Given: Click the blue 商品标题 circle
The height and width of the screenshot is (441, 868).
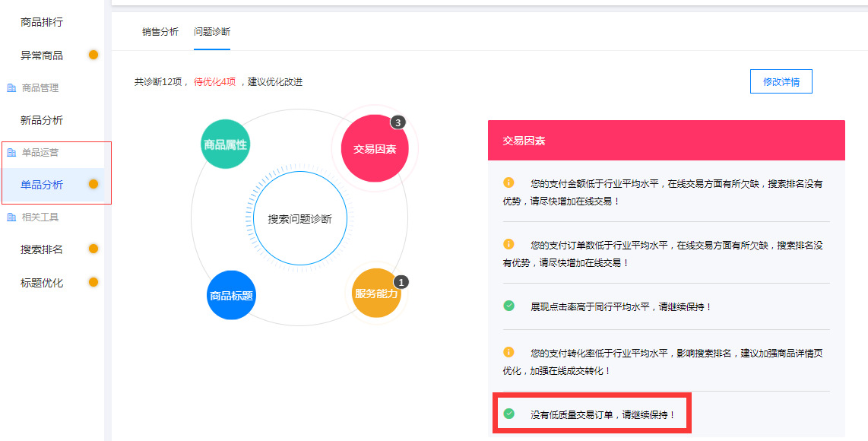Looking at the screenshot, I should pos(231,295).
